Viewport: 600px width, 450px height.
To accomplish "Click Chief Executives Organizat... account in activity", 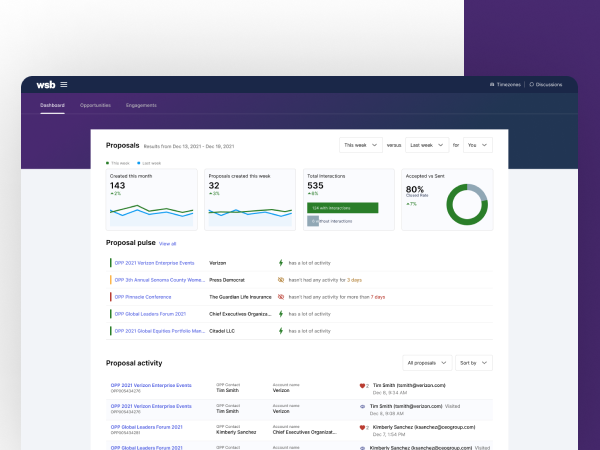I will pos(305,432).
